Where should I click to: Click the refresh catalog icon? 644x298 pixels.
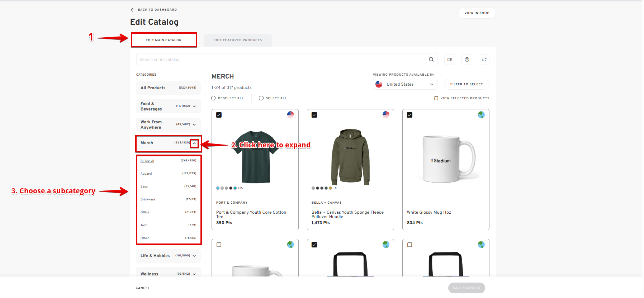[x=484, y=60]
